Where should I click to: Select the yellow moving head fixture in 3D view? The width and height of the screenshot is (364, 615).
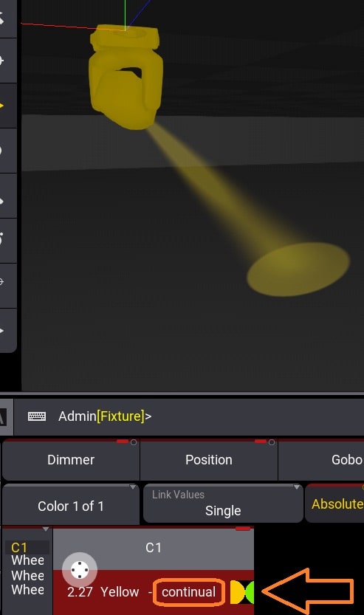tap(126, 77)
